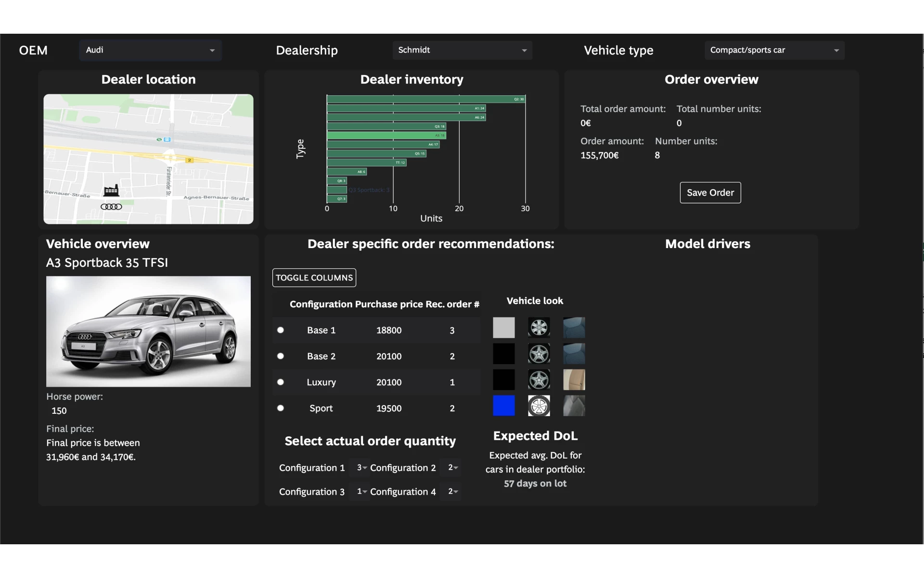Click the A3 Sportback 35 TFSI title

pyautogui.click(x=107, y=263)
